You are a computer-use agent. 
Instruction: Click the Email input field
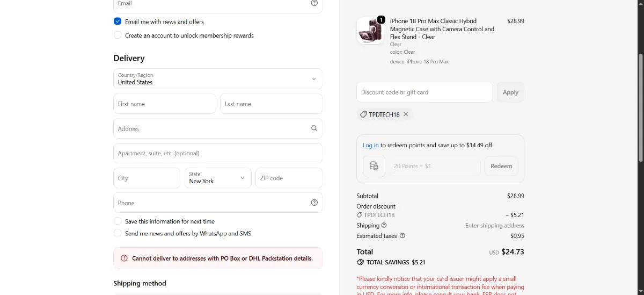[x=218, y=5]
